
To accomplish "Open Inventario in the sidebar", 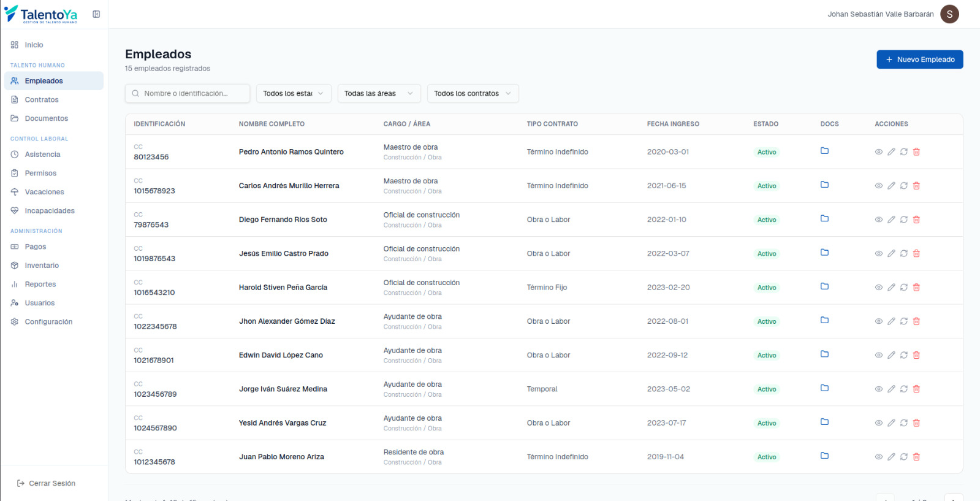I will pos(54,266).
